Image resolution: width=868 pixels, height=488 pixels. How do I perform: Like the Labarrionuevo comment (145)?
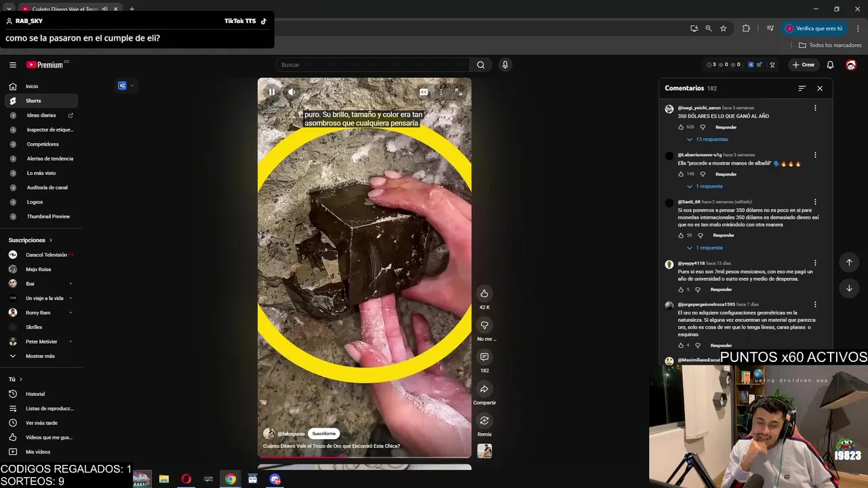coord(682,174)
